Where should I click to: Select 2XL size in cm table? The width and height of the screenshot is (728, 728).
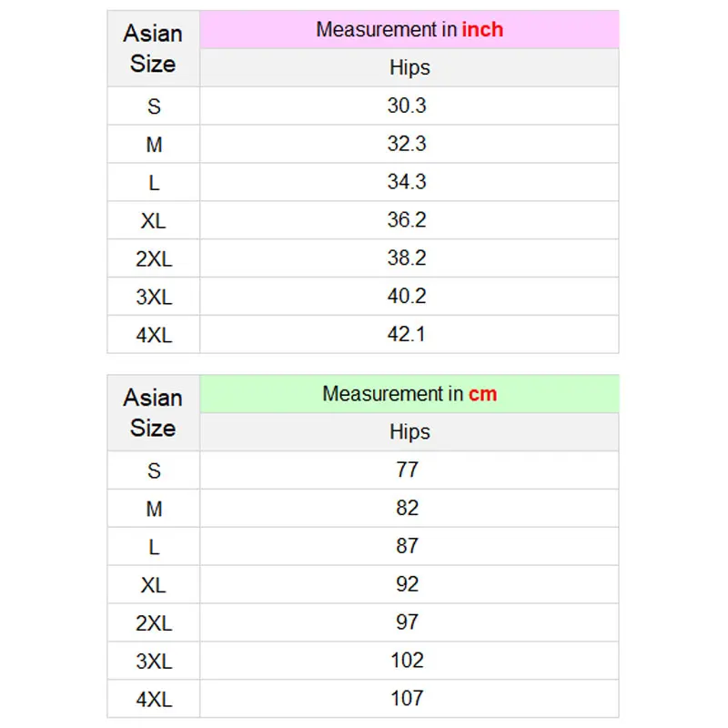(154, 623)
